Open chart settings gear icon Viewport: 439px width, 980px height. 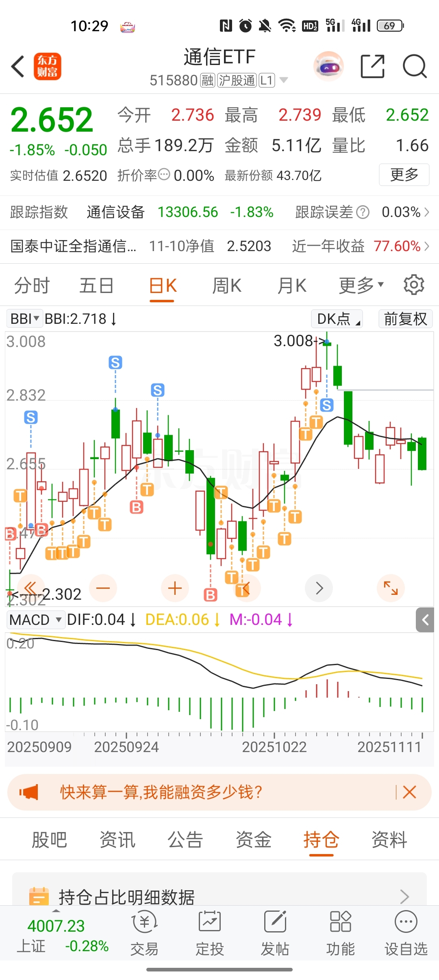[414, 284]
